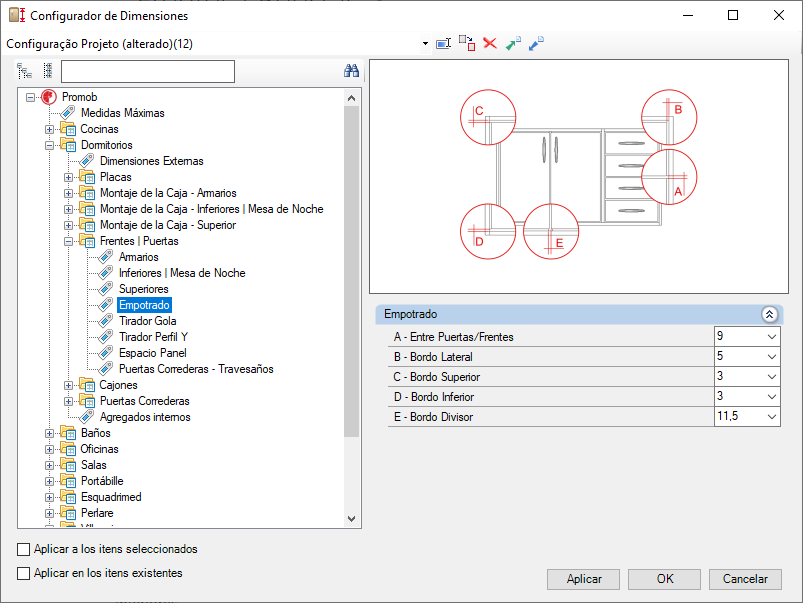This screenshot has height=610, width=809.
Task: Select the Tirador Perfil Y item
Action: 153,337
